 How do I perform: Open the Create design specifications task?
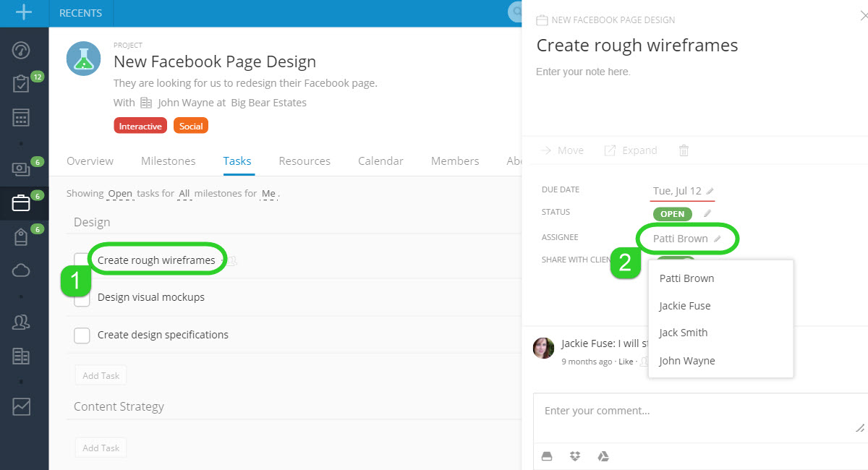[163, 335]
